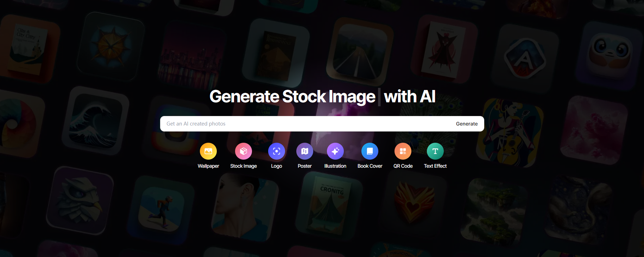
Task: Choose the pink Stock Image icon
Action: [244, 151]
